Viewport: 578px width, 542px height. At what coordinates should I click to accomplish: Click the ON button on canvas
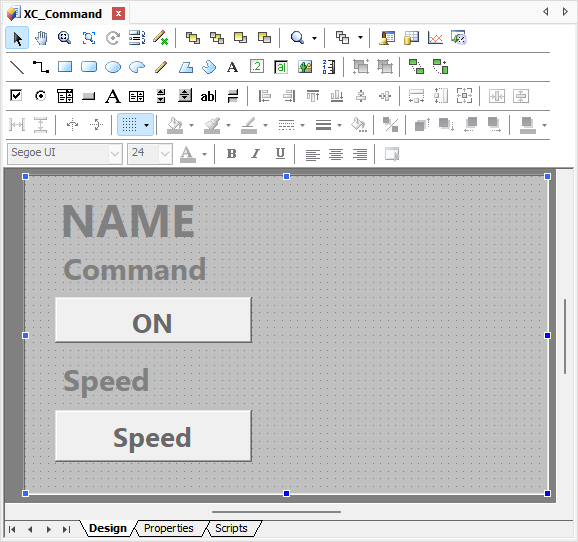153,320
